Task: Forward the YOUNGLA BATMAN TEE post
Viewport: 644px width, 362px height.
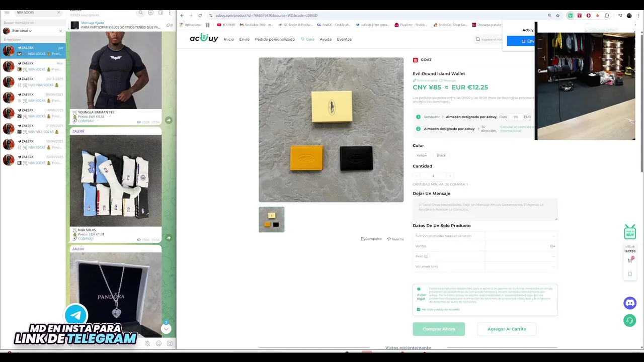Action: click(169, 120)
